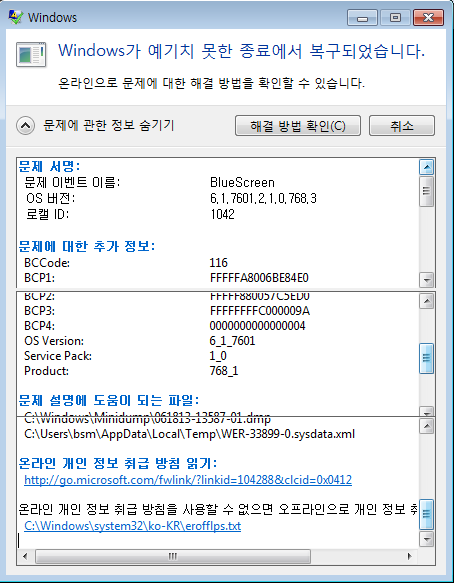Open the go.microsoft.com privacy policy link
The width and height of the screenshot is (455, 583).
coord(188,480)
